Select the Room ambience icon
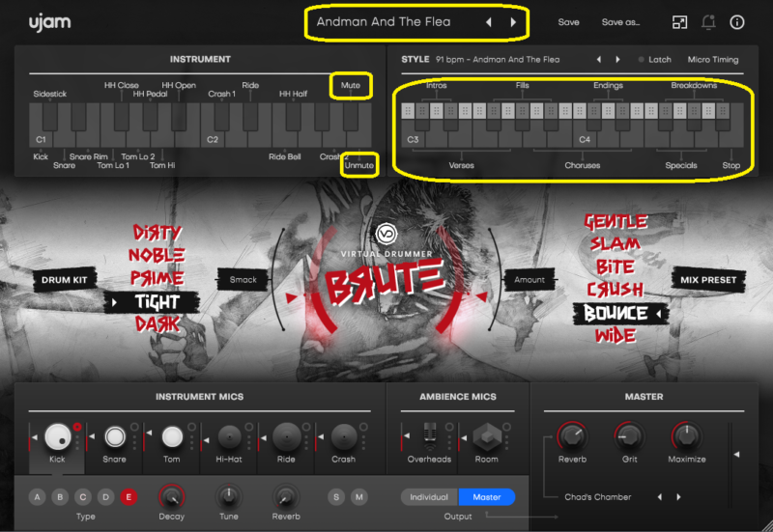 [487, 437]
